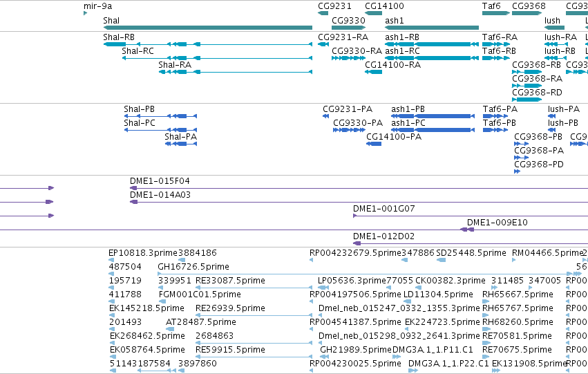This screenshot has width=588, height=374.
Task: Open the CG9368-PD protein label
Action: tap(539, 165)
